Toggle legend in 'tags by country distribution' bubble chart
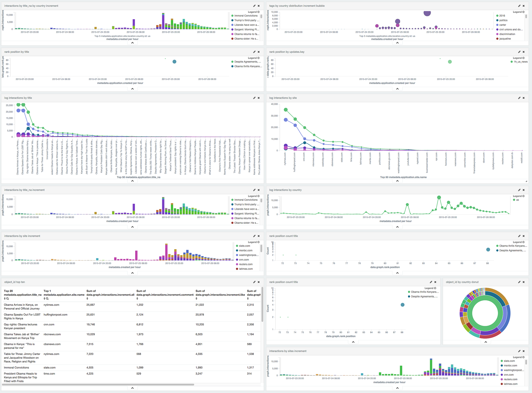 click(518, 12)
